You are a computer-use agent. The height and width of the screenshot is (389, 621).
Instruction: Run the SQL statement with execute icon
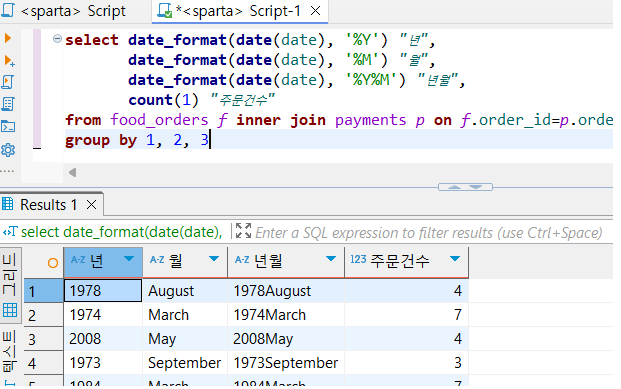[8, 38]
